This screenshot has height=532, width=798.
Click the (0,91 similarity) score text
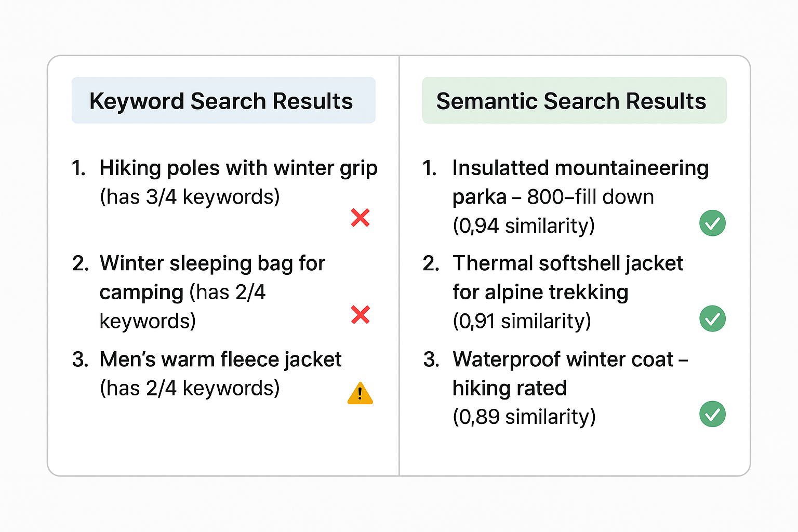(x=522, y=321)
